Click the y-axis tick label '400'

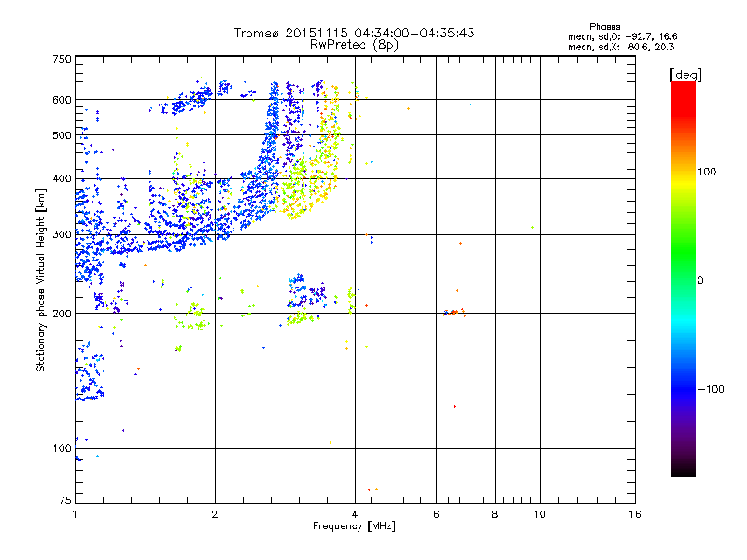(x=62, y=179)
